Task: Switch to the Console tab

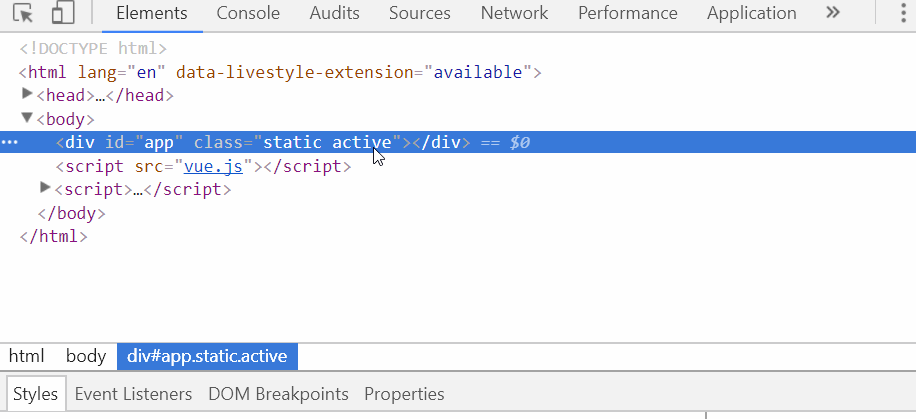Action: [x=248, y=13]
